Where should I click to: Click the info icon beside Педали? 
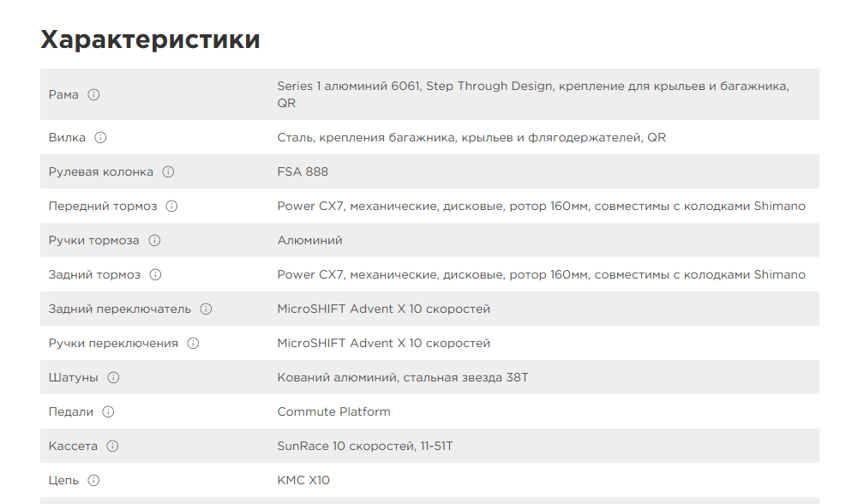109,411
